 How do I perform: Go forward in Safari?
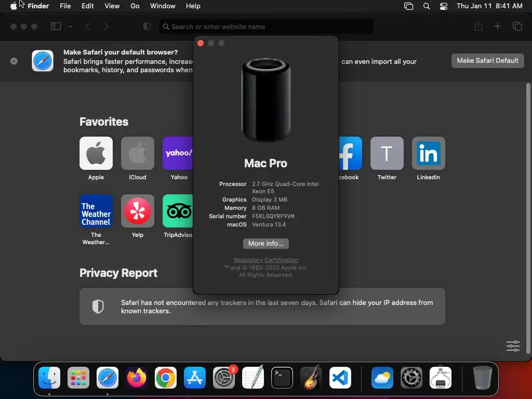click(106, 26)
